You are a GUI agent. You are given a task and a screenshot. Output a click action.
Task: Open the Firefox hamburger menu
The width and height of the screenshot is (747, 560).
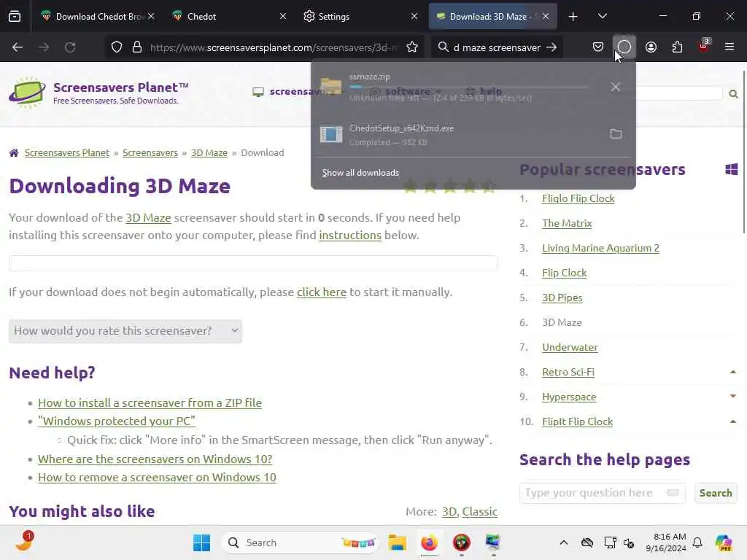pos(729,47)
